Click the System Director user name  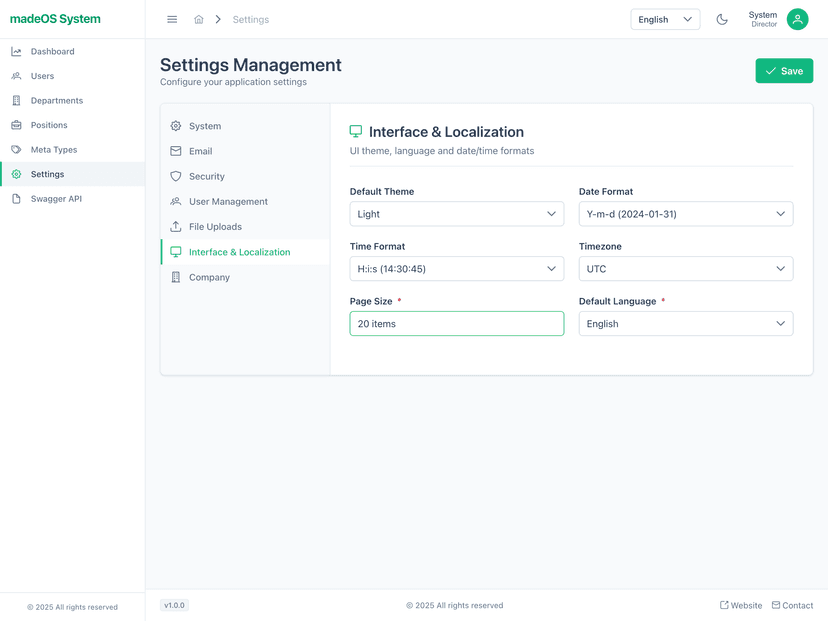[x=763, y=19]
